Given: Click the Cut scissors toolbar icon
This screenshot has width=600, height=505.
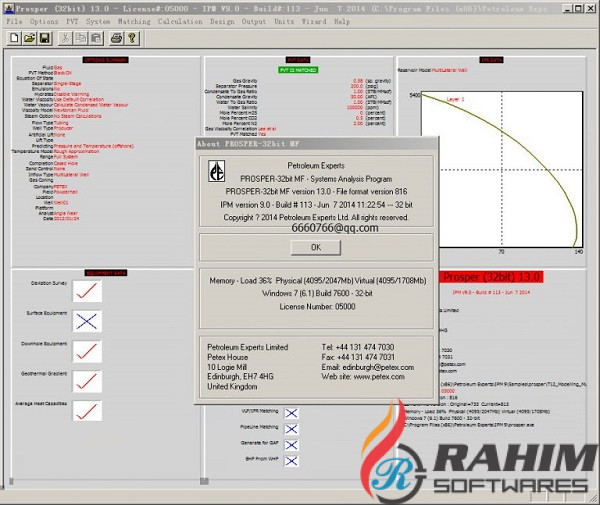Looking at the screenshot, I should 65,38.
